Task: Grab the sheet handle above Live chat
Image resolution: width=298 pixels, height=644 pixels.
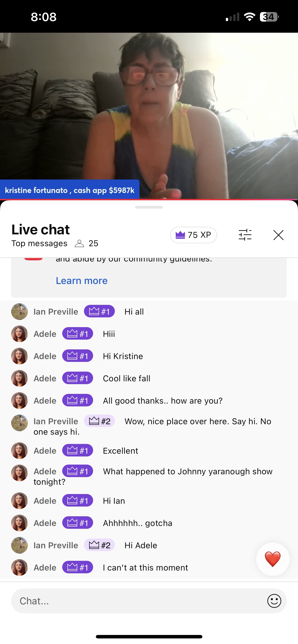Action: click(149, 207)
